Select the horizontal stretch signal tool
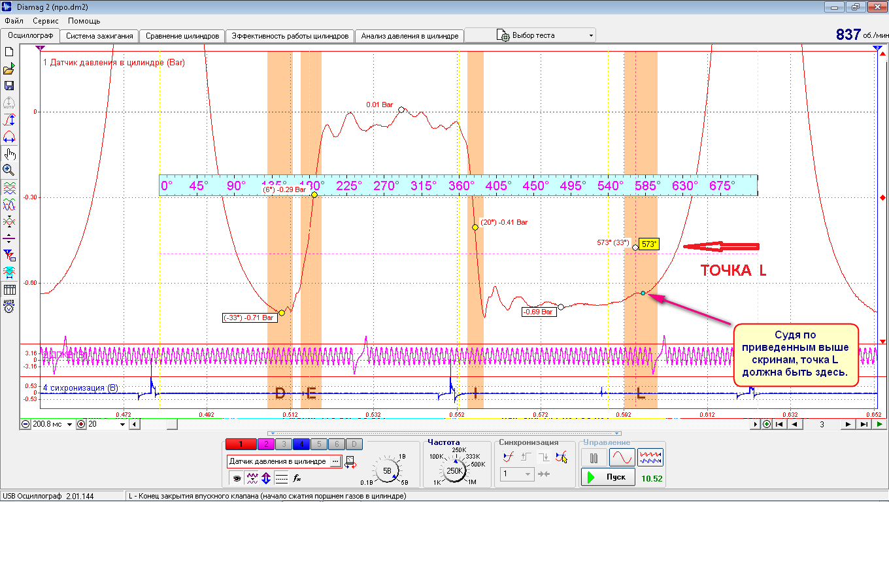 pyautogui.click(x=9, y=137)
